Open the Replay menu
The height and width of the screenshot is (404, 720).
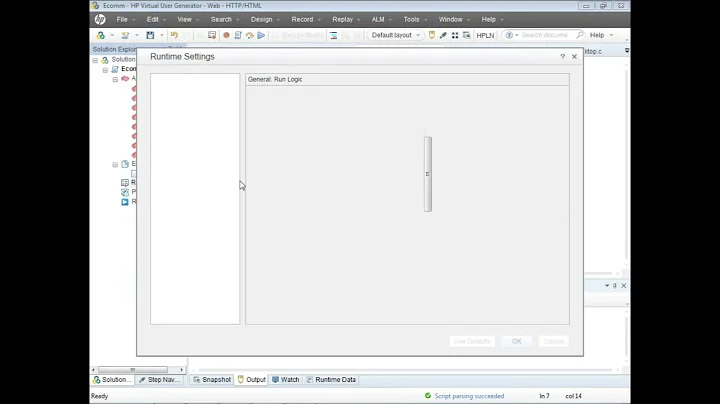click(x=346, y=19)
